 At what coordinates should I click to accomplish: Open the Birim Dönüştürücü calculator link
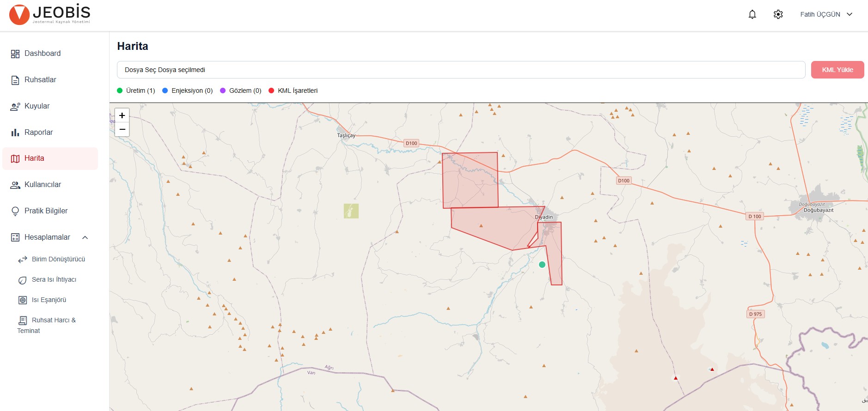pos(58,260)
